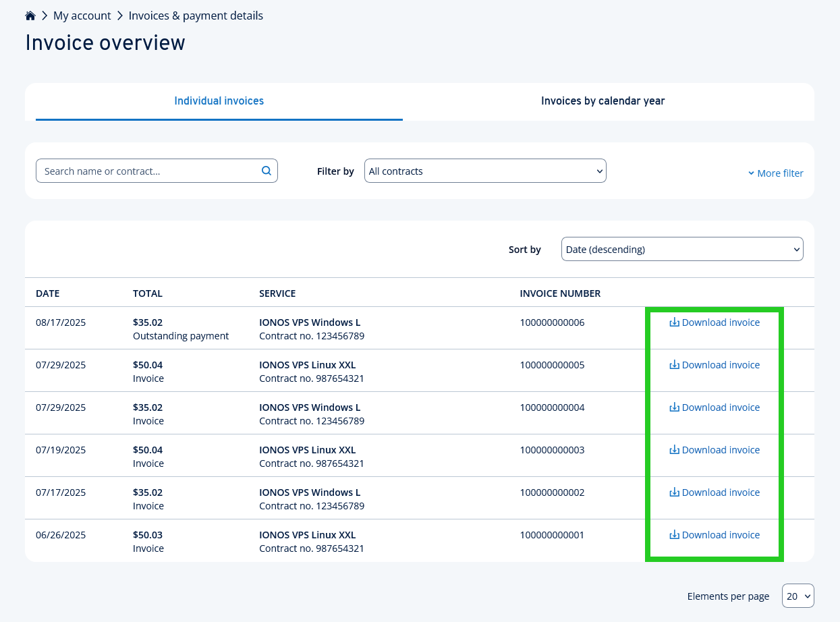Open the 'Sort by' dropdown showing Date descending
The image size is (840, 622).
point(681,249)
